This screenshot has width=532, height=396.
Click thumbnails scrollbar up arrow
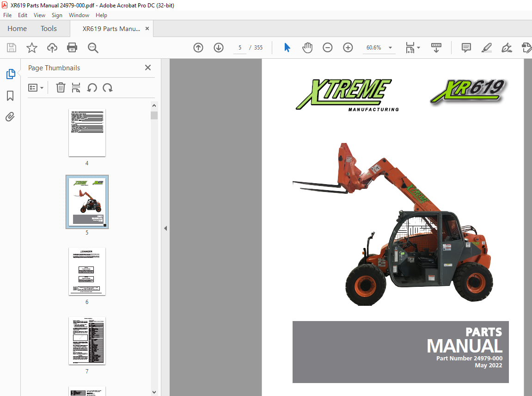(x=154, y=105)
